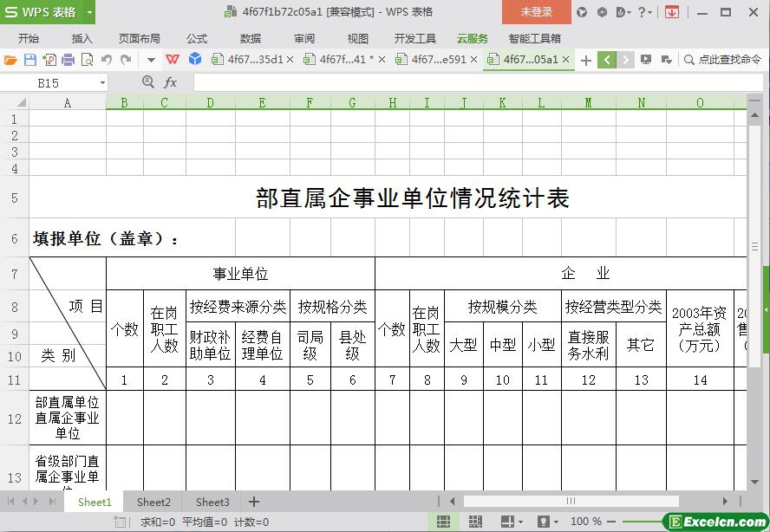
Task: Expand the Name Box dropdown arrow
Action: click(x=102, y=82)
